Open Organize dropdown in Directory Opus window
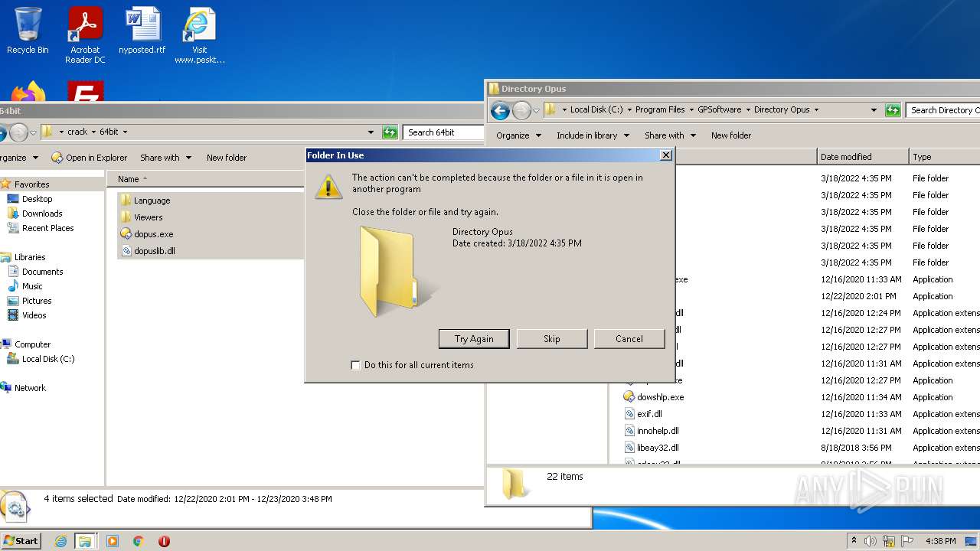980x551 pixels. coord(518,135)
